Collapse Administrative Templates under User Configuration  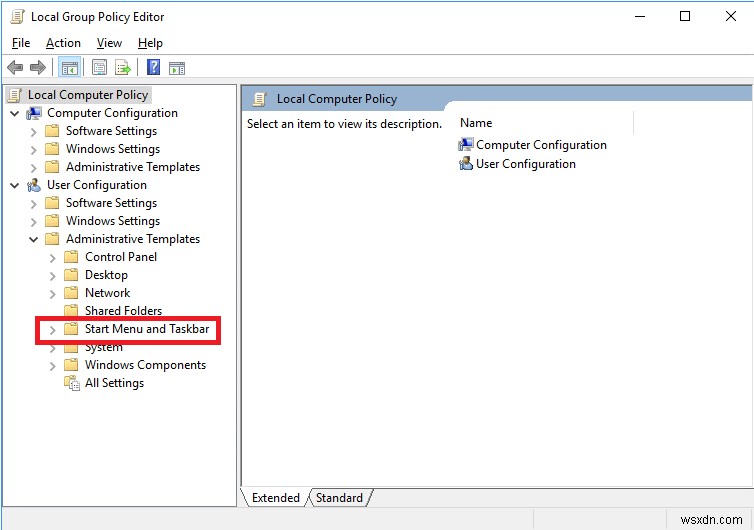coord(34,240)
